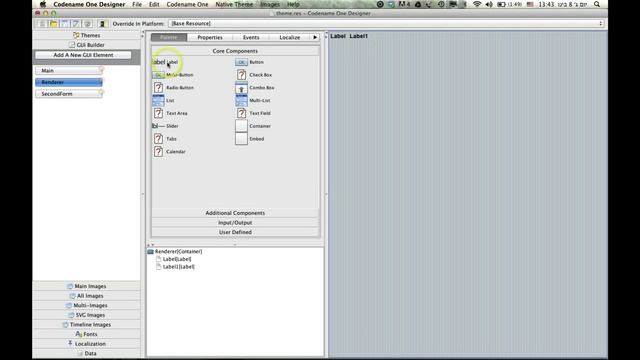Screen dimensions: 640x360
Task: Expand the Input/Output palette section
Action: pos(235,223)
